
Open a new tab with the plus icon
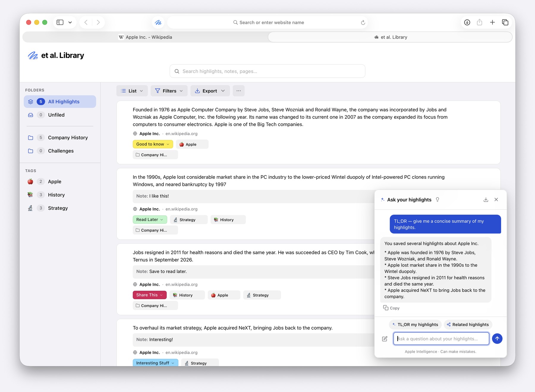coord(492,22)
